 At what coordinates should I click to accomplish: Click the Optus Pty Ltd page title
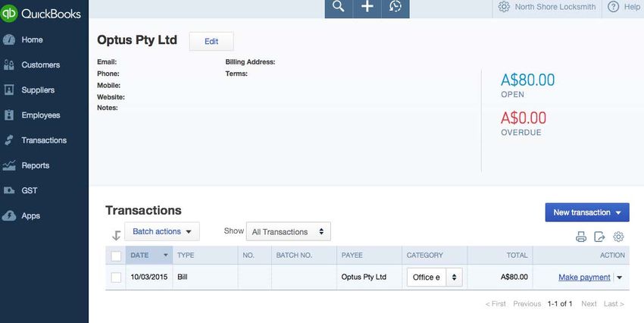137,40
